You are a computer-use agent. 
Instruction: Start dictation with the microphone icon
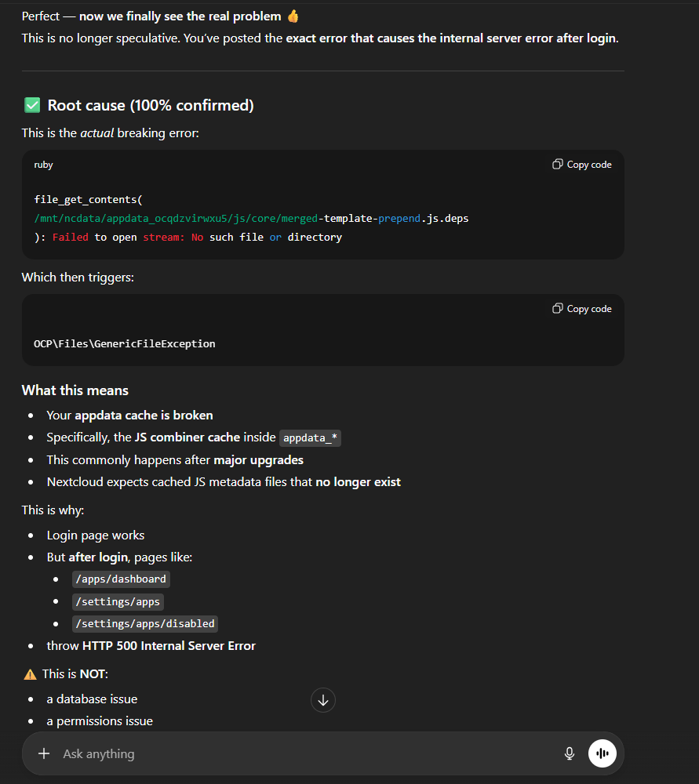click(x=570, y=753)
